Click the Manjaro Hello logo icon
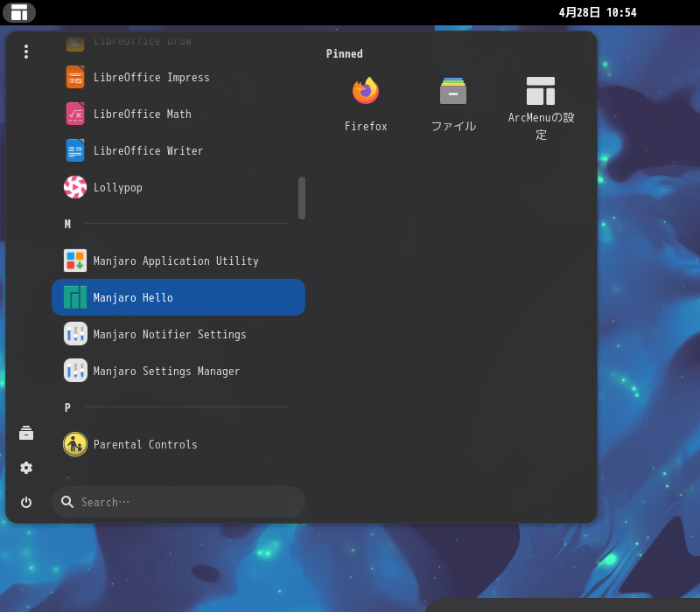 point(75,297)
